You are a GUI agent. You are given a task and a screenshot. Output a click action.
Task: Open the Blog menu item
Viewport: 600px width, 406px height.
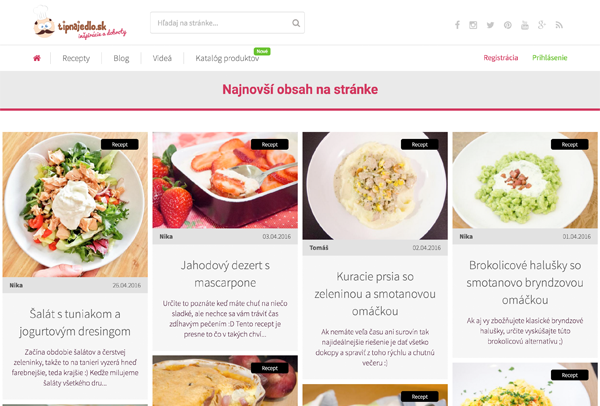point(121,58)
